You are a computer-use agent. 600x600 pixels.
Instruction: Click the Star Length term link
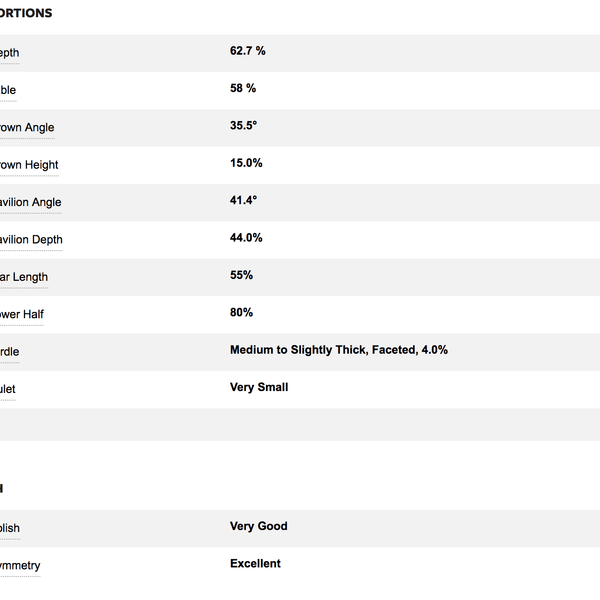click(24, 277)
